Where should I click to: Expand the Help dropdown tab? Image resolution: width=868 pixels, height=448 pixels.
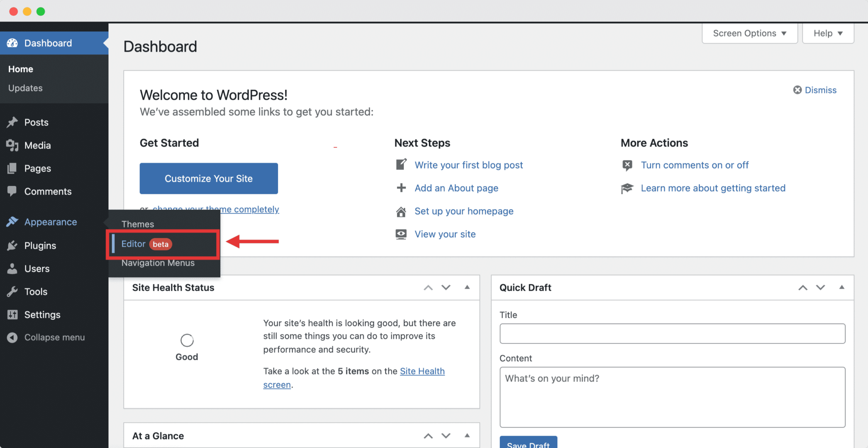pyautogui.click(x=828, y=33)
